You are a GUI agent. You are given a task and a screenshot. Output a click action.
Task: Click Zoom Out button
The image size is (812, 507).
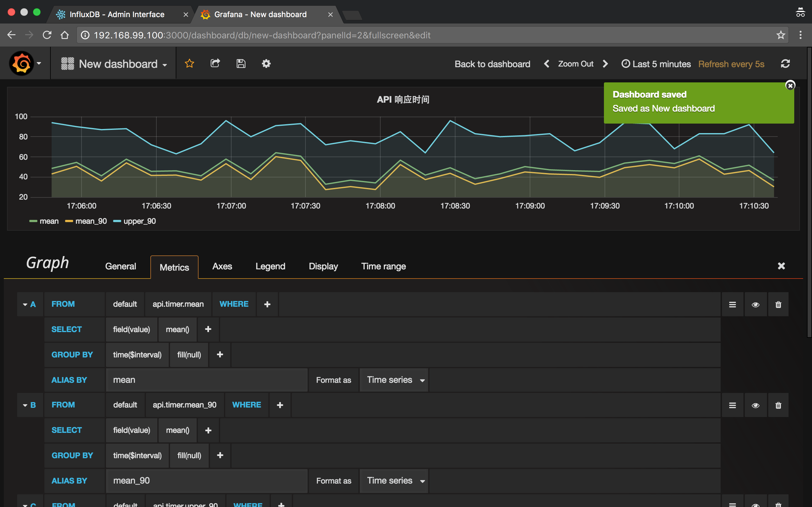pyautogui.click(x=575, y=64)
